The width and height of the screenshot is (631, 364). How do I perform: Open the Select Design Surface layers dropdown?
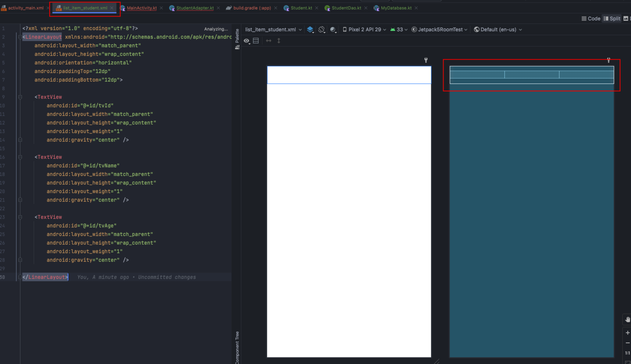coord(310,29)
